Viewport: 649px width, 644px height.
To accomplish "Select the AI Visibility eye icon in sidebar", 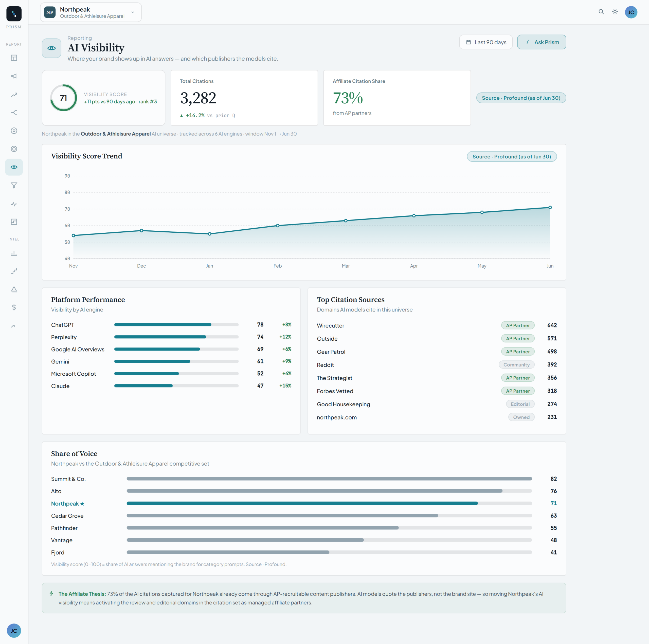I will (x=14, y=167).
